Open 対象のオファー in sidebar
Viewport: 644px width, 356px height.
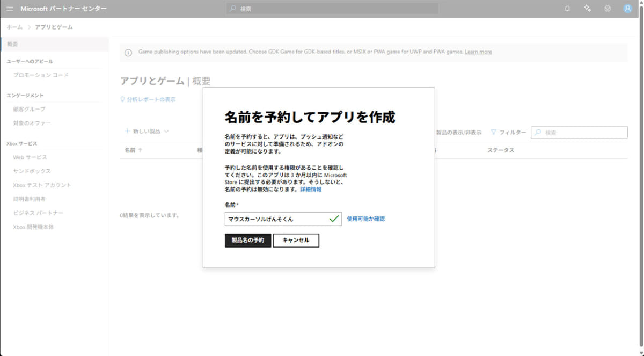pos(32,123)
